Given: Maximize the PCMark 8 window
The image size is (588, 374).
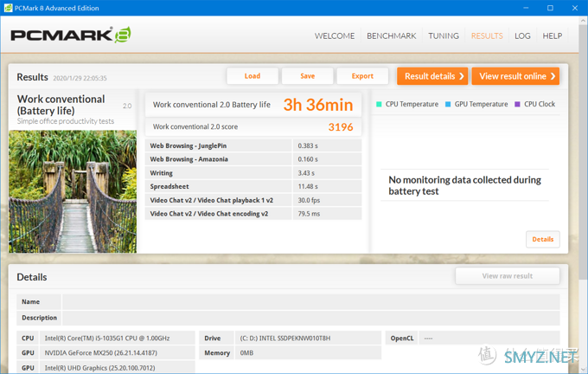Looking at the screenshot, I should click(550, 8).
